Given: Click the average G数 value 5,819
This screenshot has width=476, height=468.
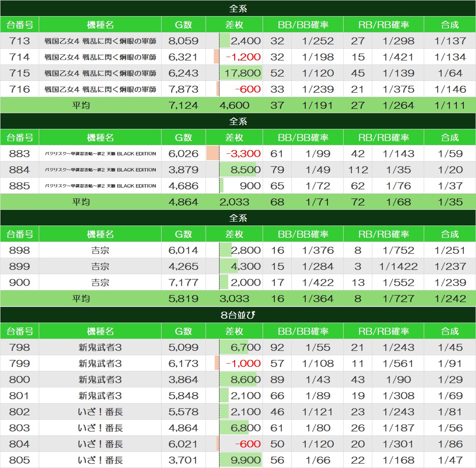Looking at the screenshot, I should [x=183, y=298].
